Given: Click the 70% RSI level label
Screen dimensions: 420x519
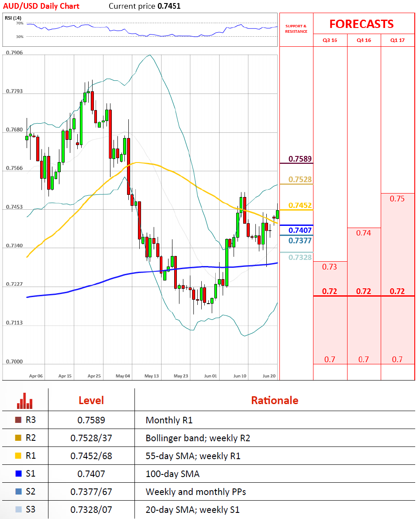Looking at the screenshot, I should point(20,24).
